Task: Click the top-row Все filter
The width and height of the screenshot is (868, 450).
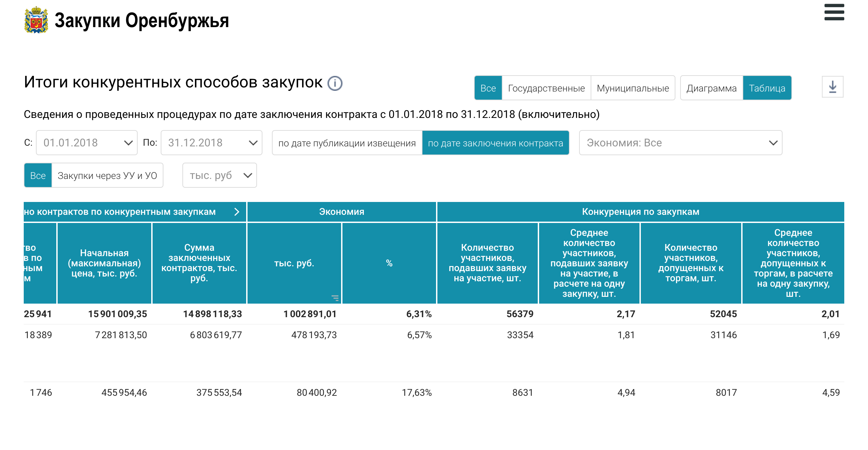Action: click(x=488, y=88)
